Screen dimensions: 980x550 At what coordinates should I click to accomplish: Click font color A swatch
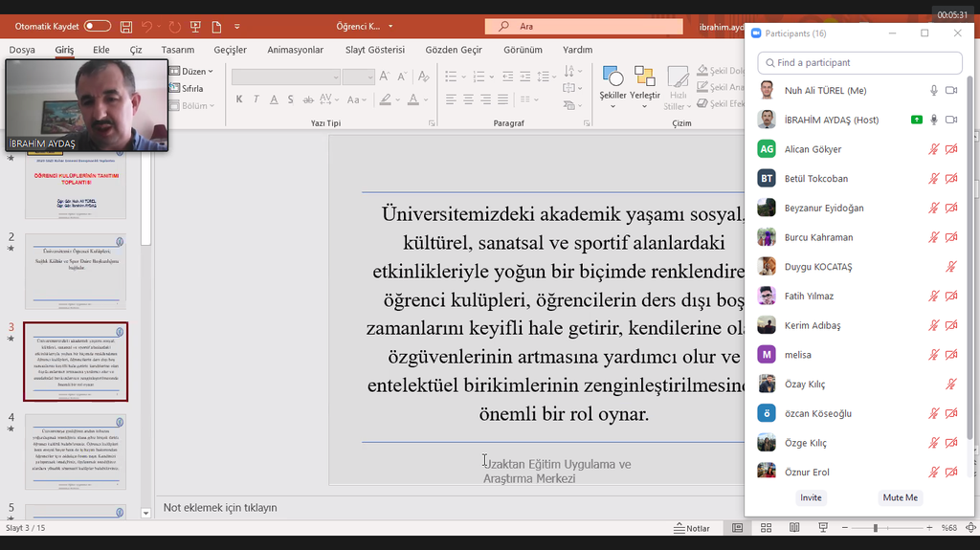(413, 99)
